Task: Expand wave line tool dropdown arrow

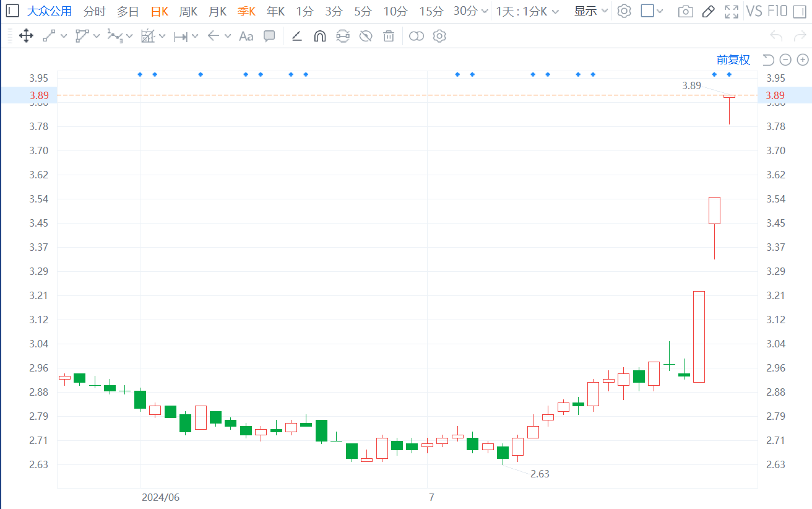Action: click(x=129, y=36)
